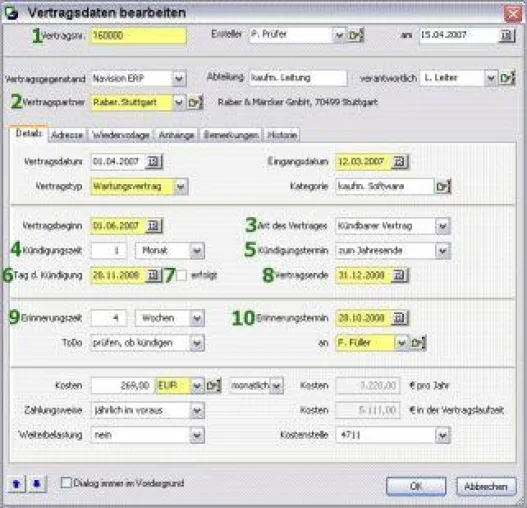Expand the Weiterbelastung dropdown

click(x=197, y=435)
